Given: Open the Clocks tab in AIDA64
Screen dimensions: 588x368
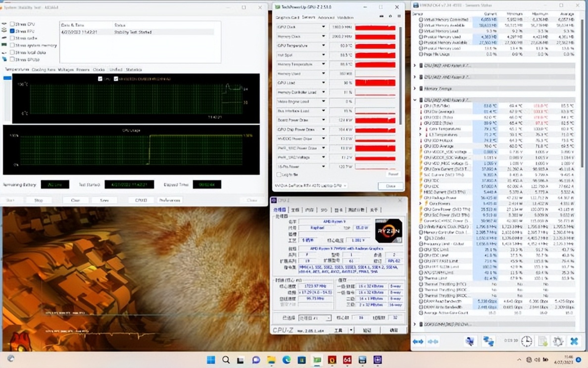Looking at the screenshot, I should (98, 70).
